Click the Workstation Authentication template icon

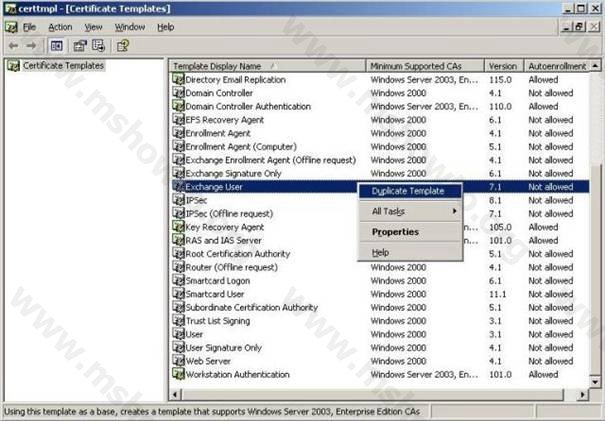pyautogui.click(x=178, y=374)
